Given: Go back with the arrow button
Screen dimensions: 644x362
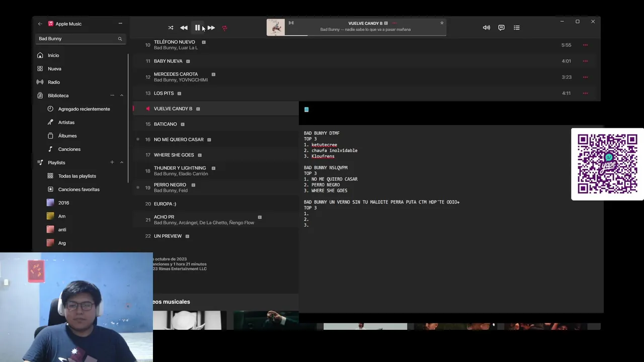Looking at the screenshot, I should coord(40,24).
